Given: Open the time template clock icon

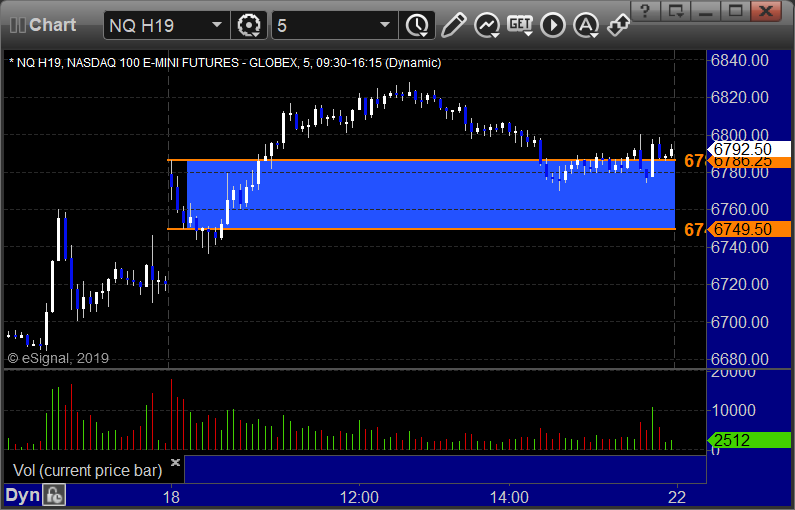Looking at the screenshot, I should click(x=417, y=25).
